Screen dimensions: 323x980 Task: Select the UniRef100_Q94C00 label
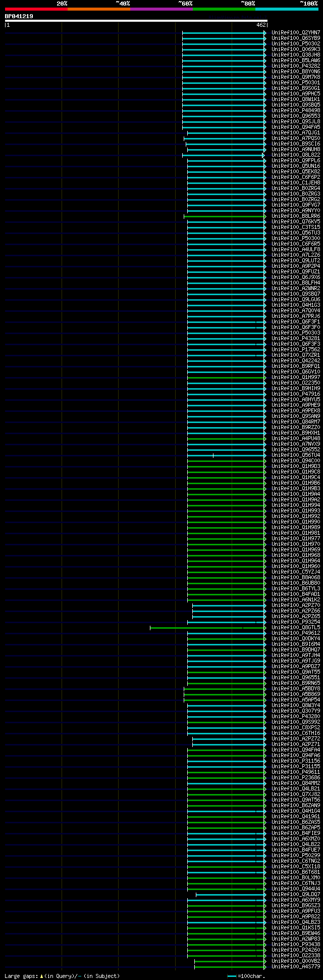point(296,460)
